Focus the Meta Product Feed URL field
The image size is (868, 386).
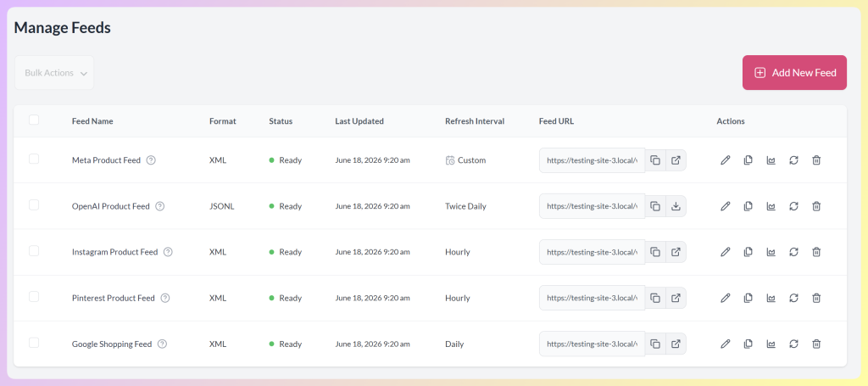(593, 160)
